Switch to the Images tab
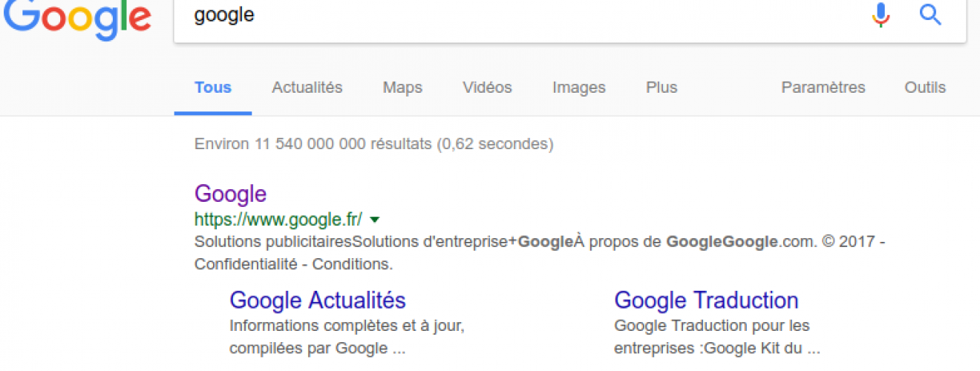The width and height of the screenshot is (980, 371). [579, 88]
